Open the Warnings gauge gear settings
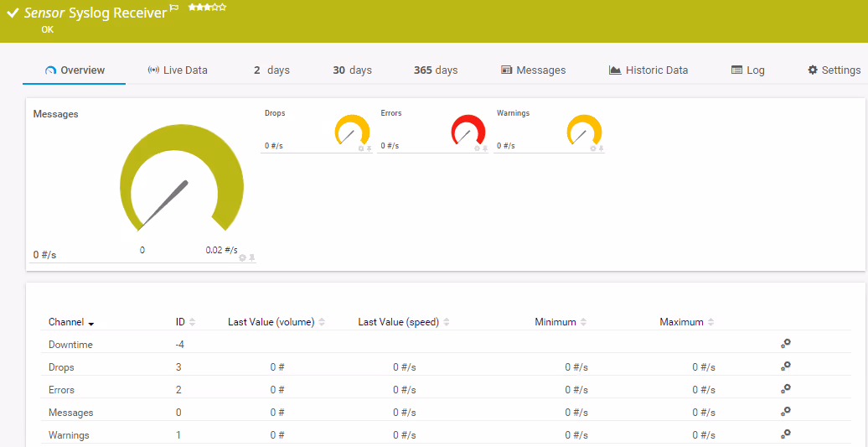Screen dimensions: 868x447 click(x=593, y=148)
